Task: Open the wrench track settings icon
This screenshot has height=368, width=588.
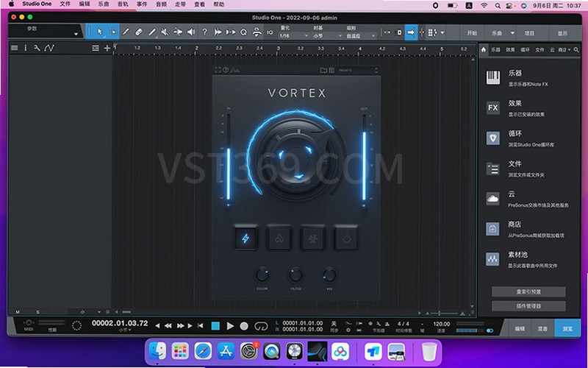Action: point(37,48)
